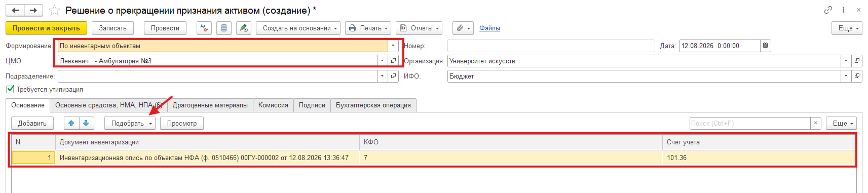Viewport: 868px width, 193px height.
Task: Open the document structure list icon
Action: (x=224, y=28)
